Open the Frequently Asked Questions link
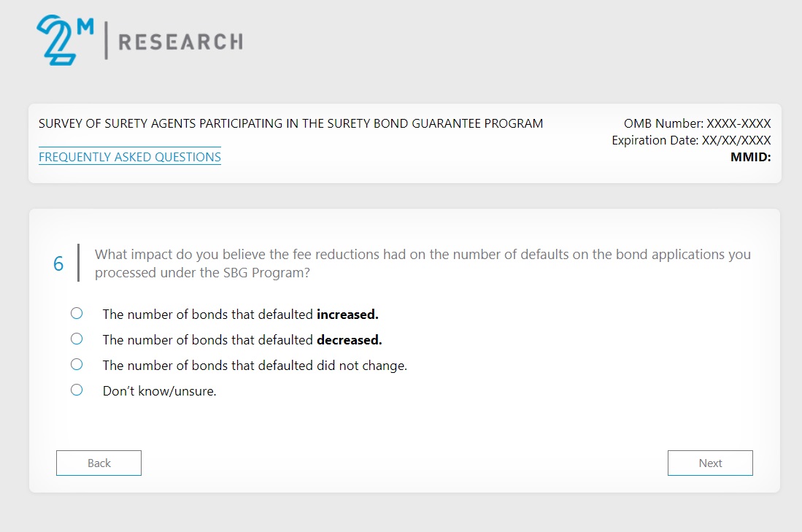The image size is (802, 532). click(x=130, y=157)
